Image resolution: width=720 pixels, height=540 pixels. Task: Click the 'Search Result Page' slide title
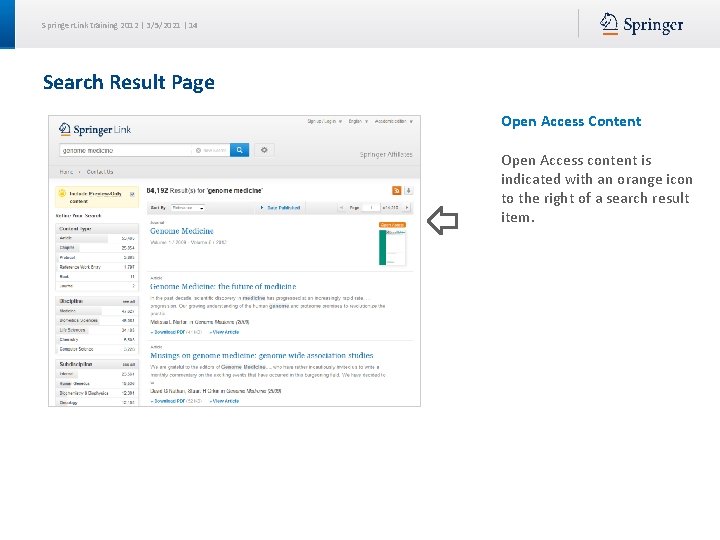129,83
